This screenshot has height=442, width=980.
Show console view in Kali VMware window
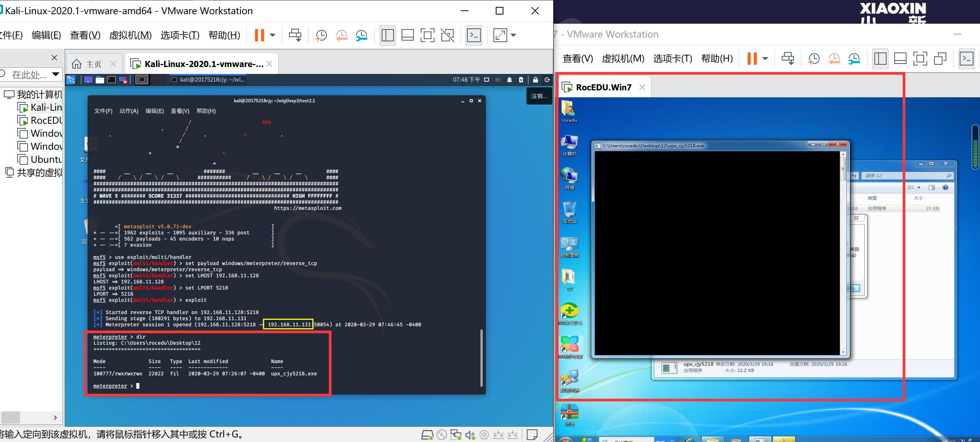474,35
